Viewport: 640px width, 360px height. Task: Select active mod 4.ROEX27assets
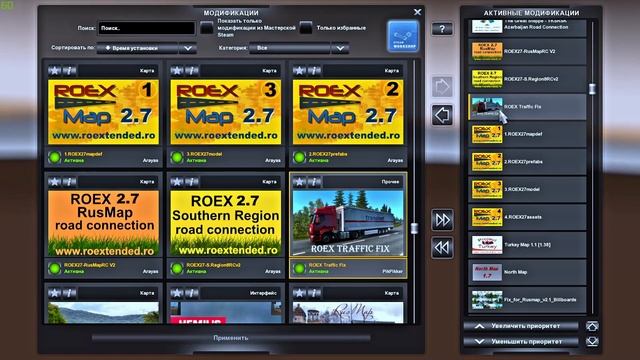coord(527,217)
